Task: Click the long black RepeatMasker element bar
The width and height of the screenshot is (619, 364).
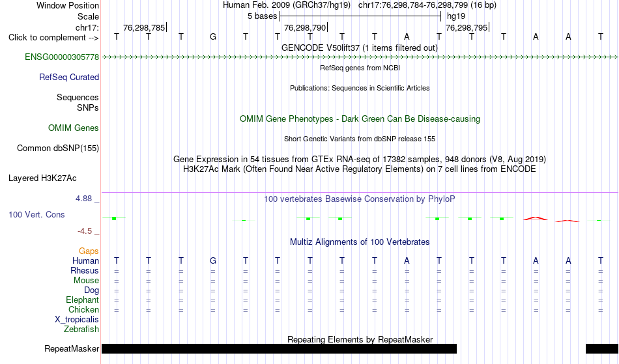Action: point(279,348)
